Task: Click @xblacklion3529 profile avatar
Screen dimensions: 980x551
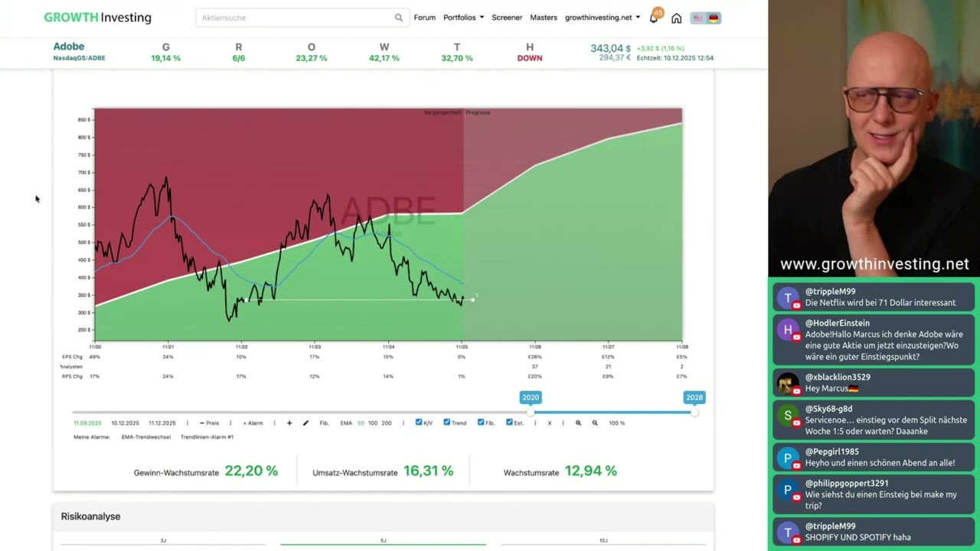Action: [788, 383]
